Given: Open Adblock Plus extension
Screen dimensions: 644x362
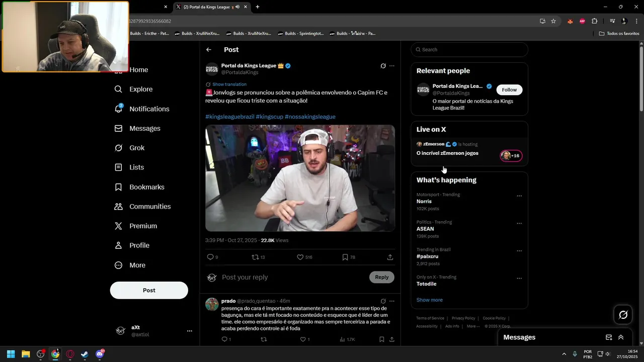Looking at the screenshot, I should [582, 21].
